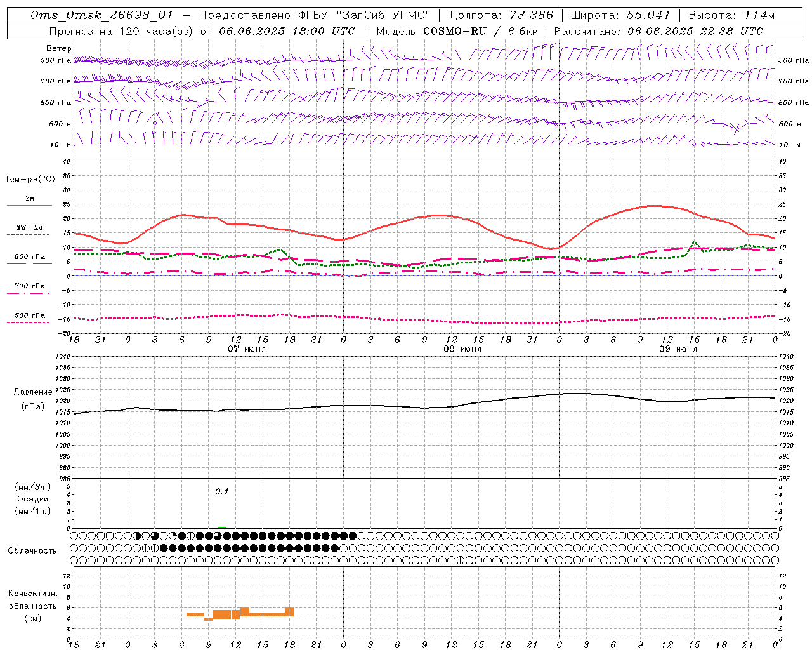Click the 'Конвективн.' convective cloud label

point(32,594)
